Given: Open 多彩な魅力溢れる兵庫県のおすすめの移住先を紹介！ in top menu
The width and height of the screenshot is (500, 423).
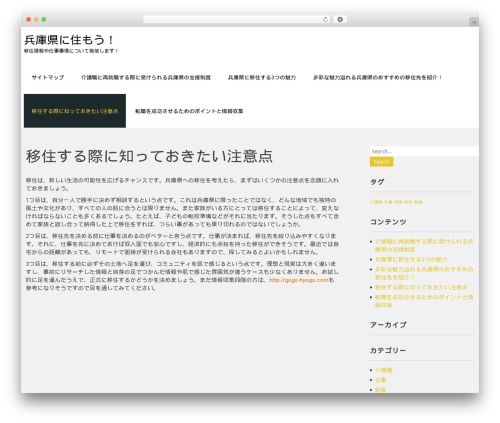Looking at the screenshot, I should click(x=377, y=77).
